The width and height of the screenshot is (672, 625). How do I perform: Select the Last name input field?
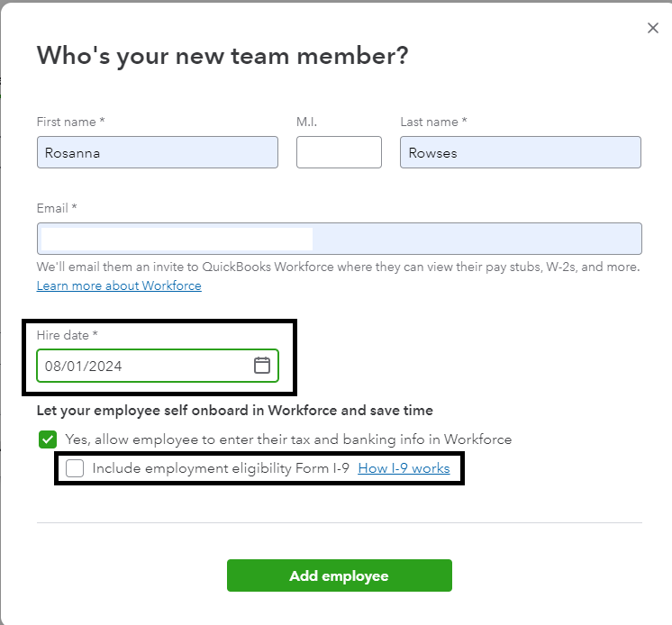(520, 152)
